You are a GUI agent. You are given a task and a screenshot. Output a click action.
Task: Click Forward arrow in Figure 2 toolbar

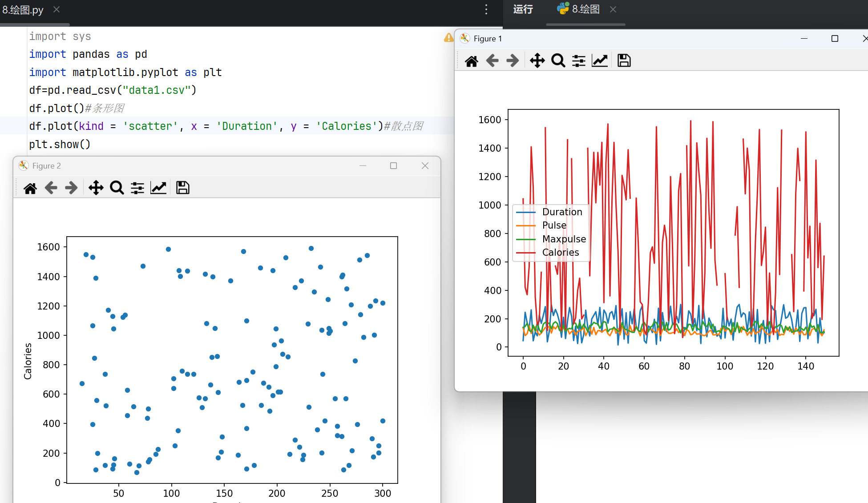pyautogui.click(x=71, y=188)
